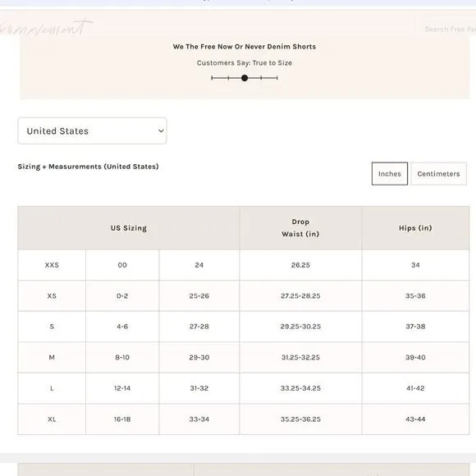
Task: Click the 29.25-30.25 waist cell
Action: coord(300,327)
